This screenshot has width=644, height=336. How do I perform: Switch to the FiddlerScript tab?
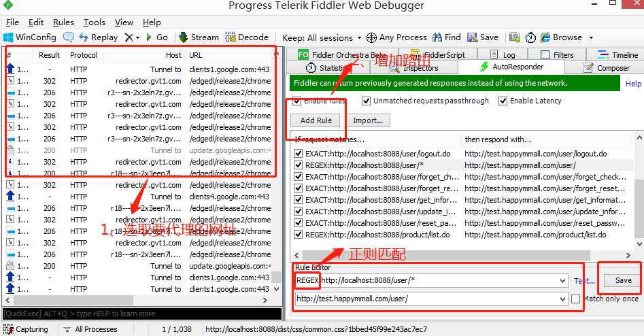[x=439, y=54]
